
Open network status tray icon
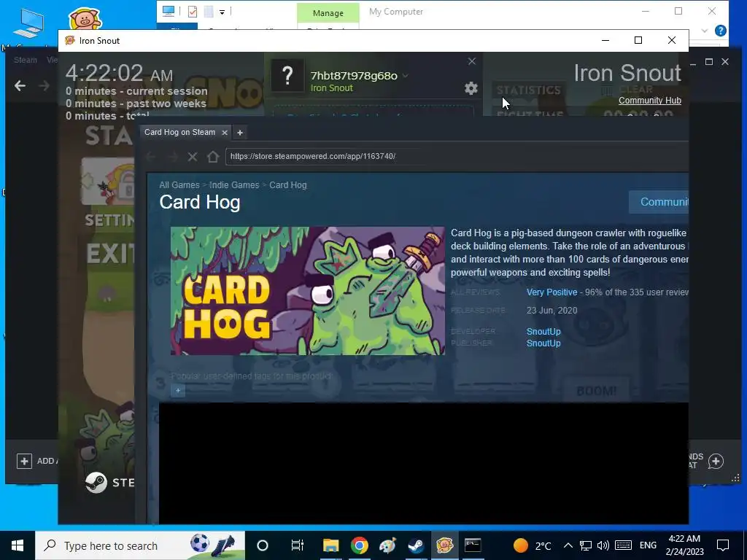tap(586, 545)
